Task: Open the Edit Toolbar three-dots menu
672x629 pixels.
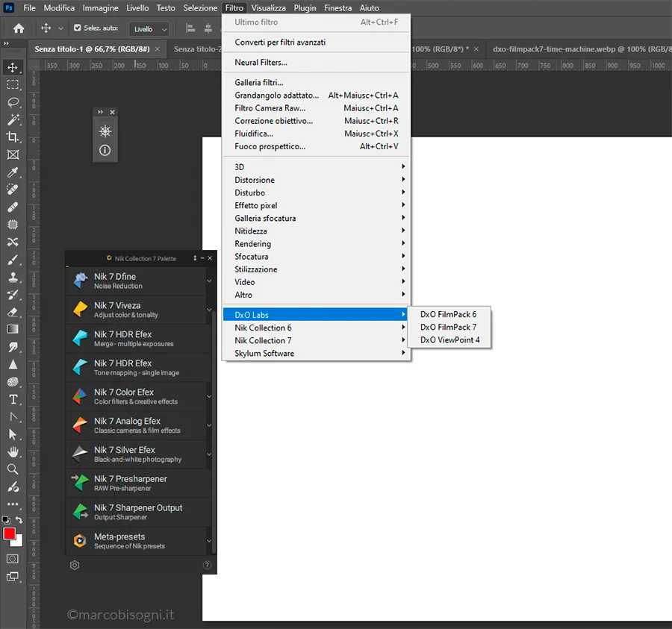Action: coord(13,504)
